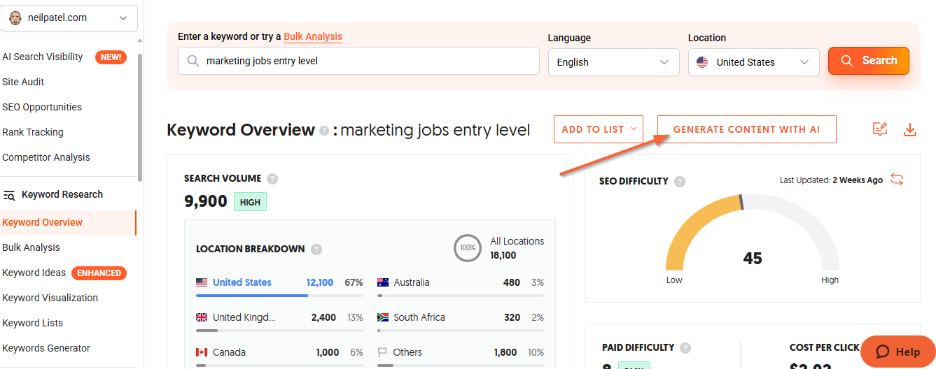936x369 pixels.
Task: Click the HIGH search volume badge
Action: pyautogui.click(x=250, y=202)
